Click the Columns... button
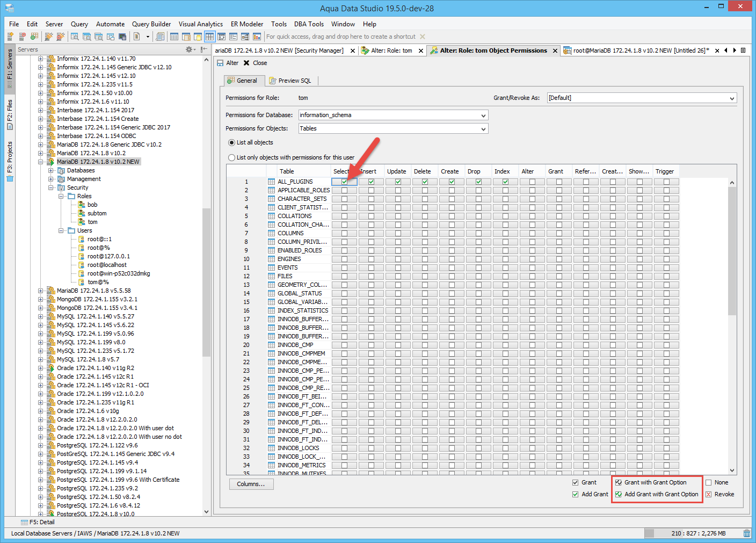The width and height of the screenshot is (756, 543). 251,484
